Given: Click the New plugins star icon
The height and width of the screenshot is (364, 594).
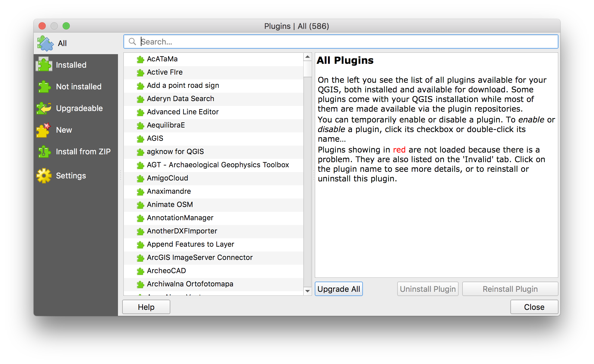Looking at the screenshot, I should click(x=44, y=130).
